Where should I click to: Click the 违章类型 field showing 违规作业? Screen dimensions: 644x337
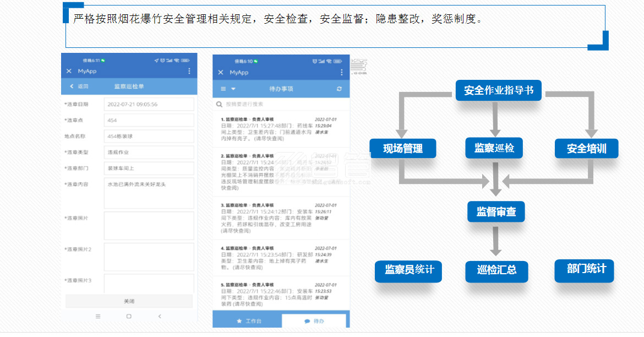[x=149, y=153]
